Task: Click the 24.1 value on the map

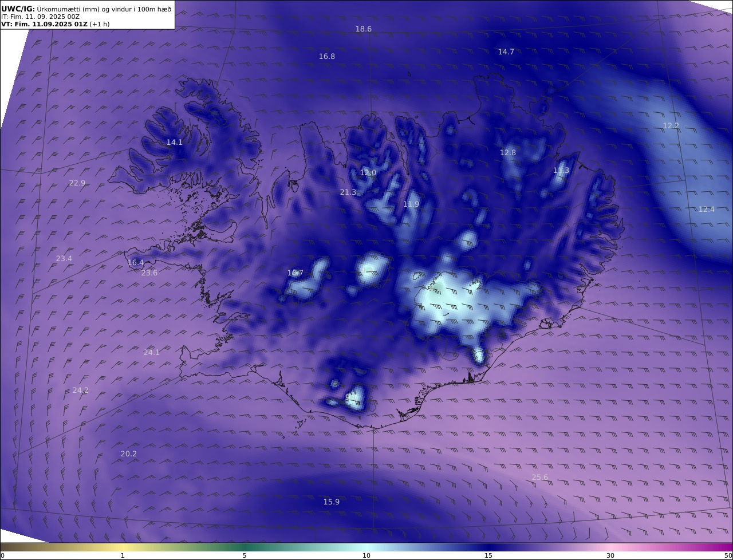Action: [151, 352]
